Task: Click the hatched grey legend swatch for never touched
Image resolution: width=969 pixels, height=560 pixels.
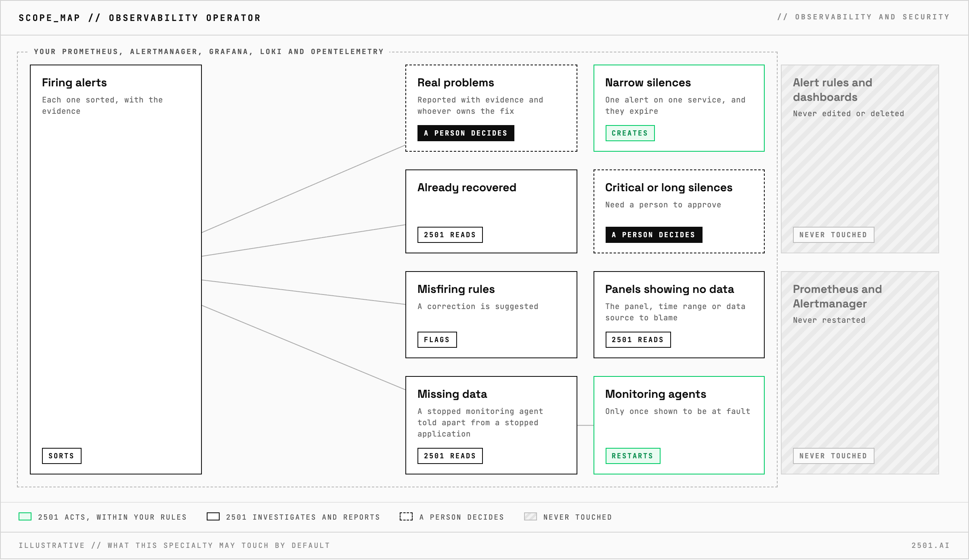Action: (x=531, y=517)
